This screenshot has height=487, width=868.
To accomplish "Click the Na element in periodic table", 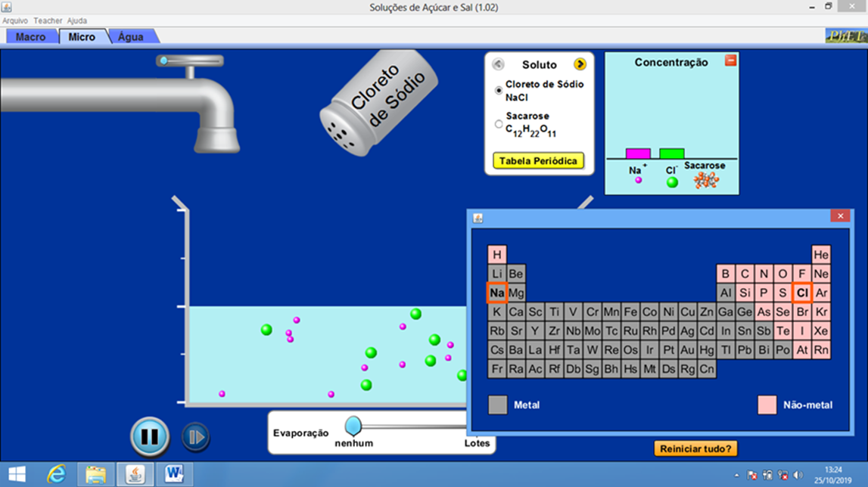I will click(x=497, y=293).
